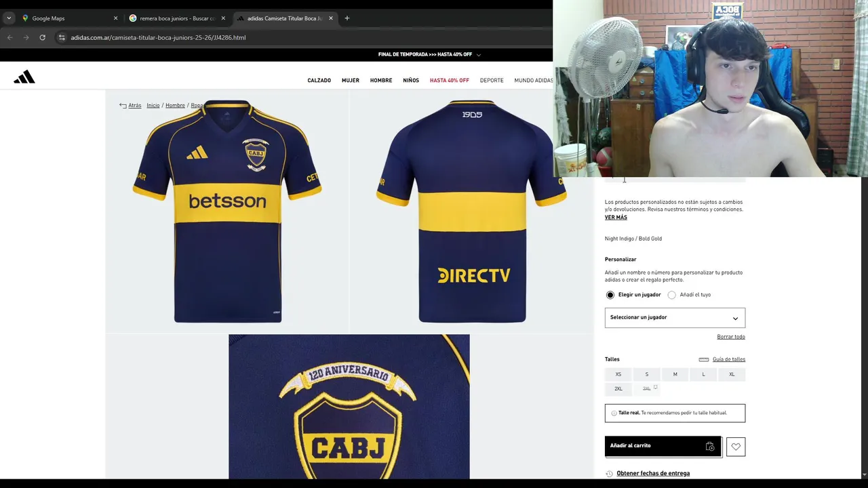The width and height of the screenshot is (868, 488).
Task: Choose size XS
Action: [x=618, y=374]
